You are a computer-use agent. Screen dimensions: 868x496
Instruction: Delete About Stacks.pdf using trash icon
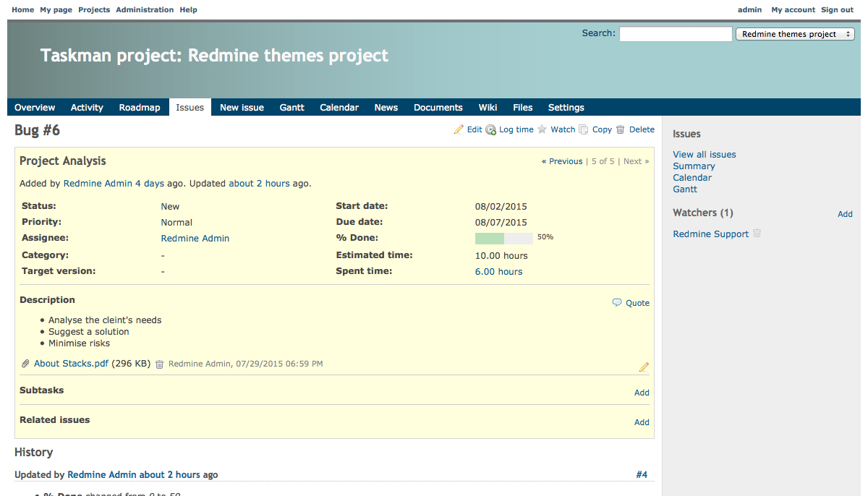coord(160,364)
